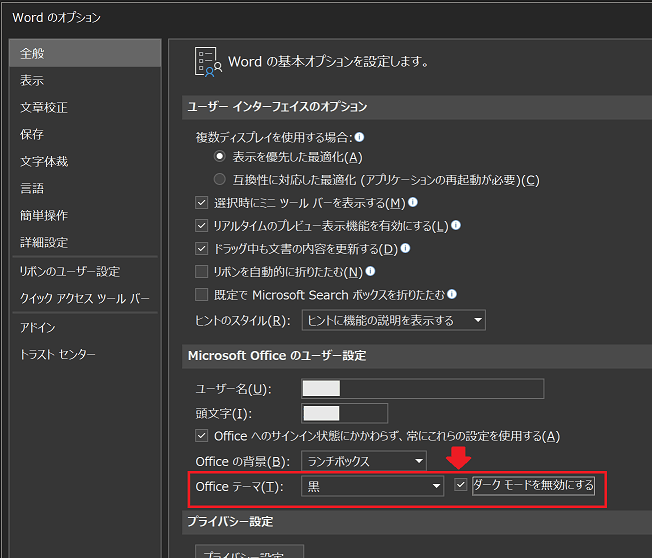Open 保存 options category

(85, 134)
